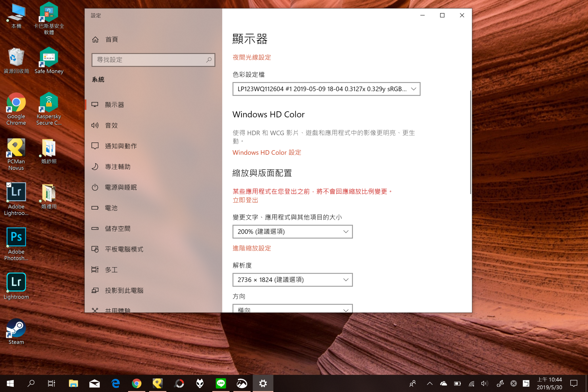
Task: Click the taskbar clock showing 上午 10:44
Action: tap(550, 383)
